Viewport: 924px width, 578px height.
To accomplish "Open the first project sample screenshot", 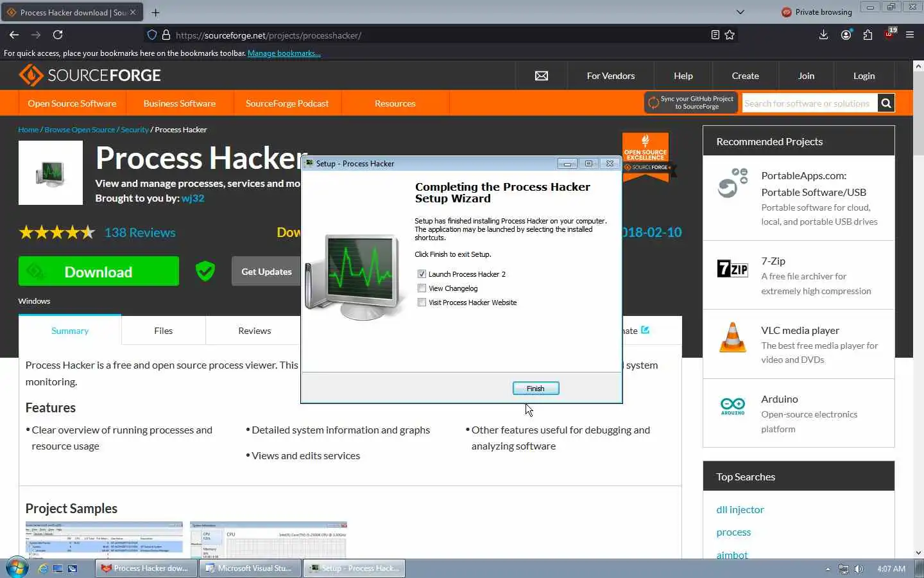I will (104, 540).
